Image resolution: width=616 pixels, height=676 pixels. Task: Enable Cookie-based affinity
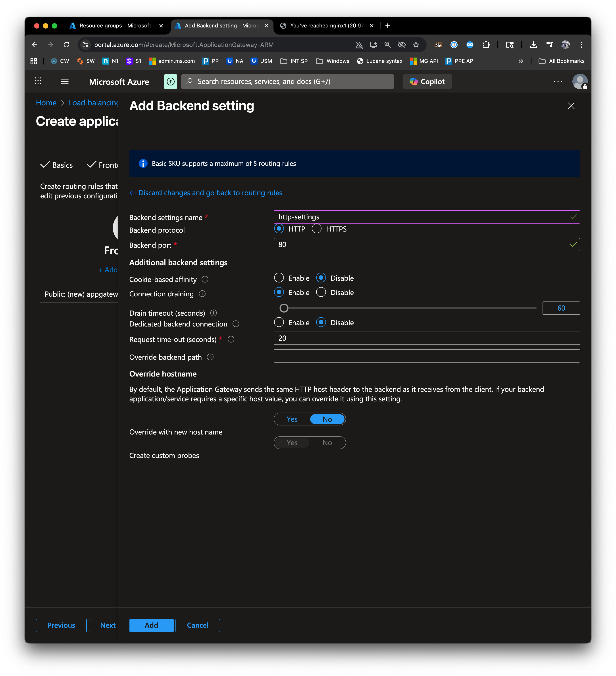pyautogui.click(x=279, y=278)
